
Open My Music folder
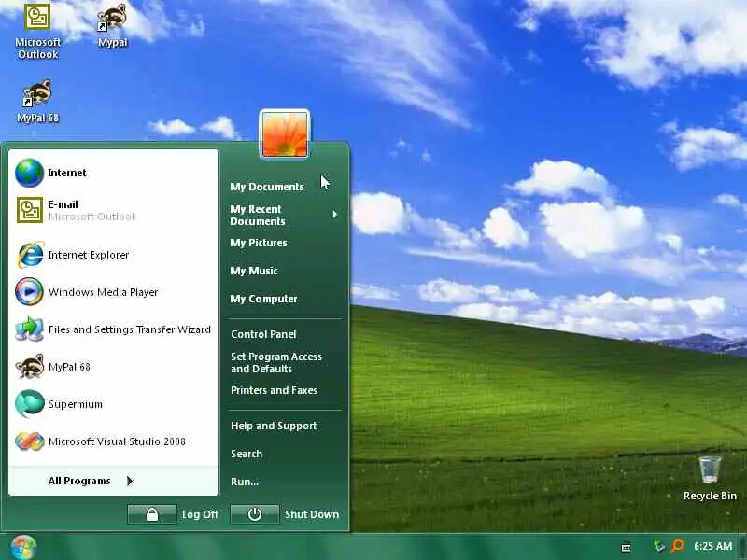(284, 271)
